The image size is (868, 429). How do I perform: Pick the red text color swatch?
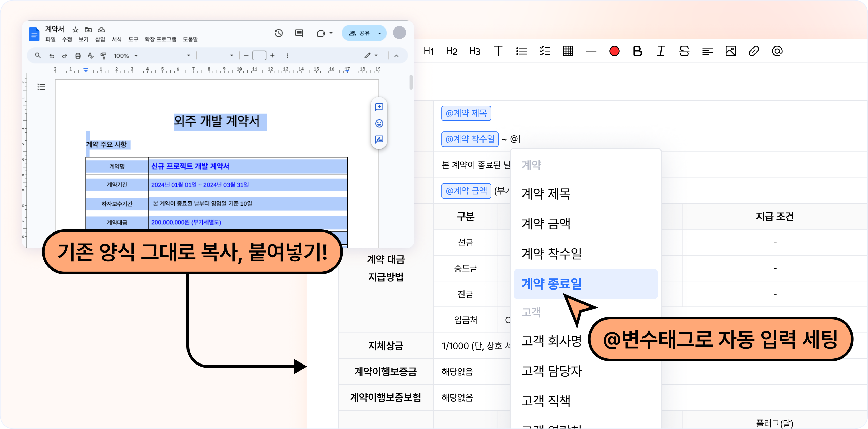click(614, 51)
